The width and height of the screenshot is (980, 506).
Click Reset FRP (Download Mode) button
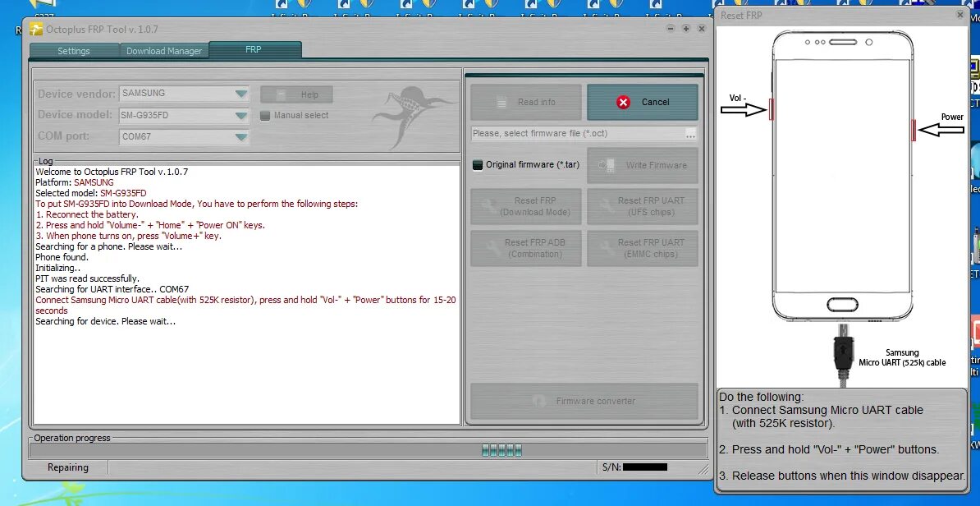525,206
